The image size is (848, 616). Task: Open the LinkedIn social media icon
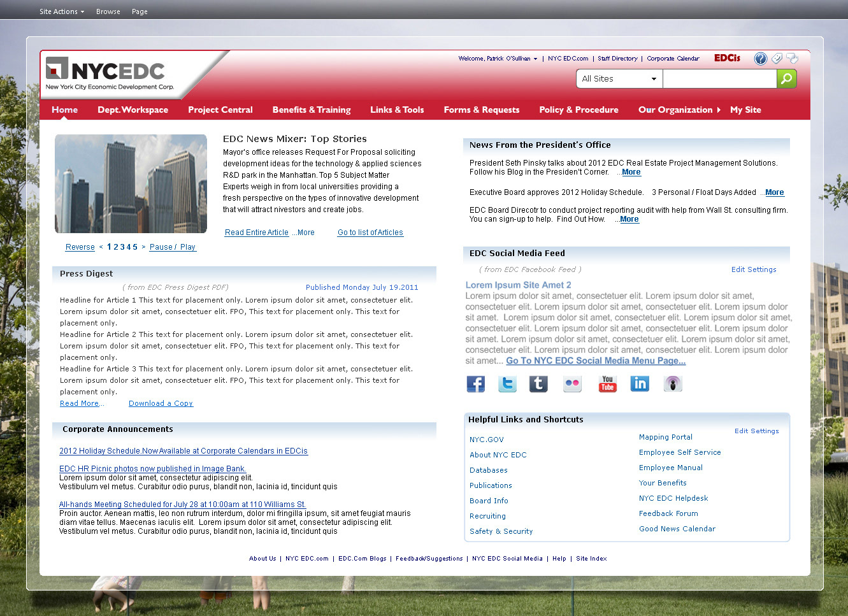[640, 383]
